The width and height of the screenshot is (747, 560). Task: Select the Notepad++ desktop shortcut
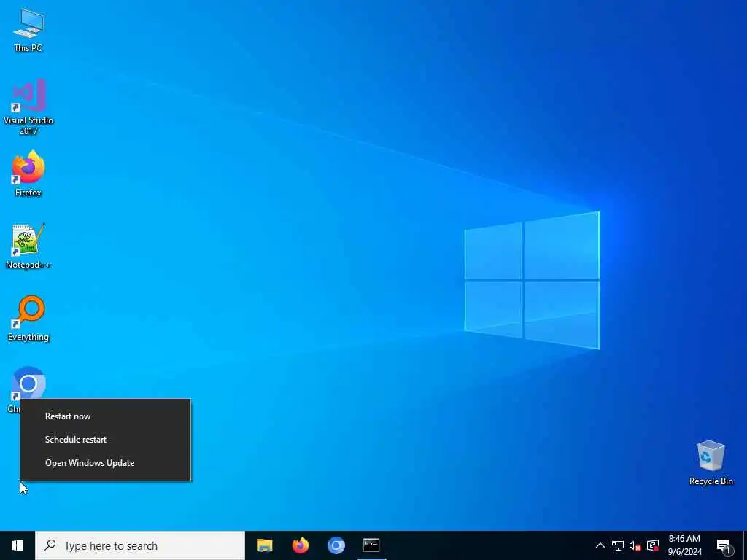28,246
